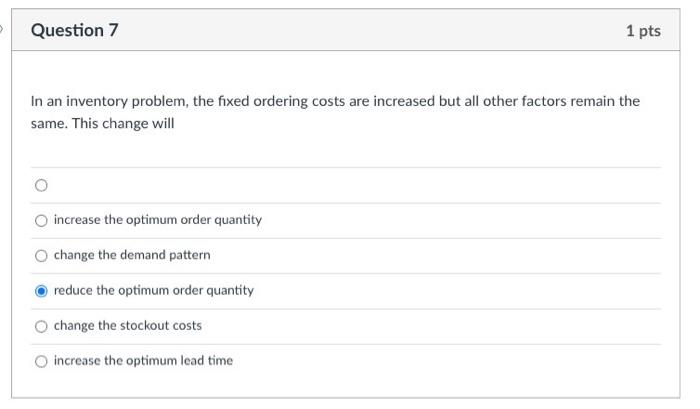Click the "reduce the optimum order quantity" answer text
Image resolution: width=700 pixels, height=409 pixels.
pyautogui.click(x=154, y=291)
